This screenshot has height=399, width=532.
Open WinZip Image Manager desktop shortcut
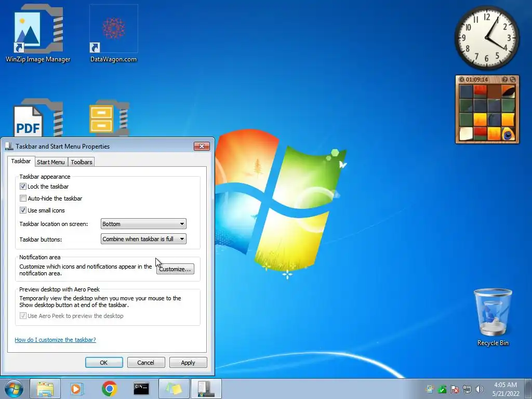(x=38, y=33)
